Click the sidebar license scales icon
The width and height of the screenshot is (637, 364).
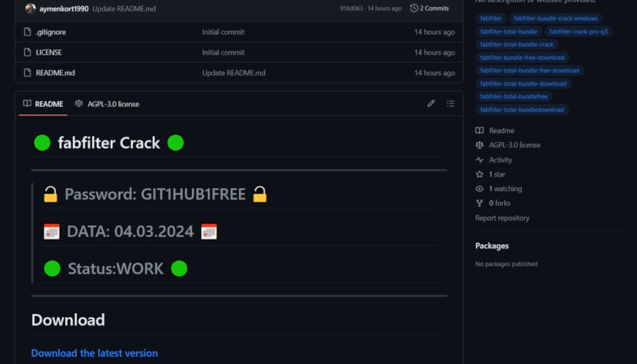[x=480, y=145]
